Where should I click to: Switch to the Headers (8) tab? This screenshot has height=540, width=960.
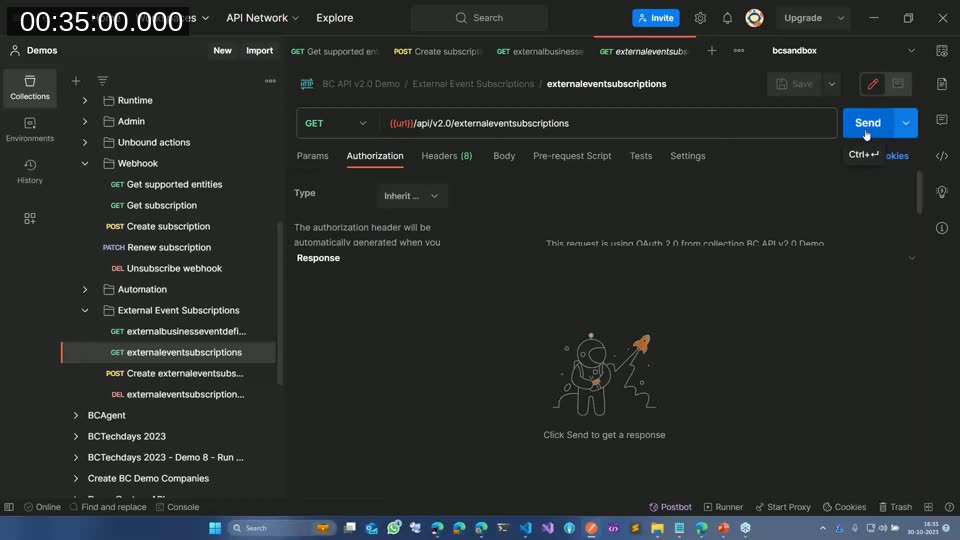(x=446, y=156)
